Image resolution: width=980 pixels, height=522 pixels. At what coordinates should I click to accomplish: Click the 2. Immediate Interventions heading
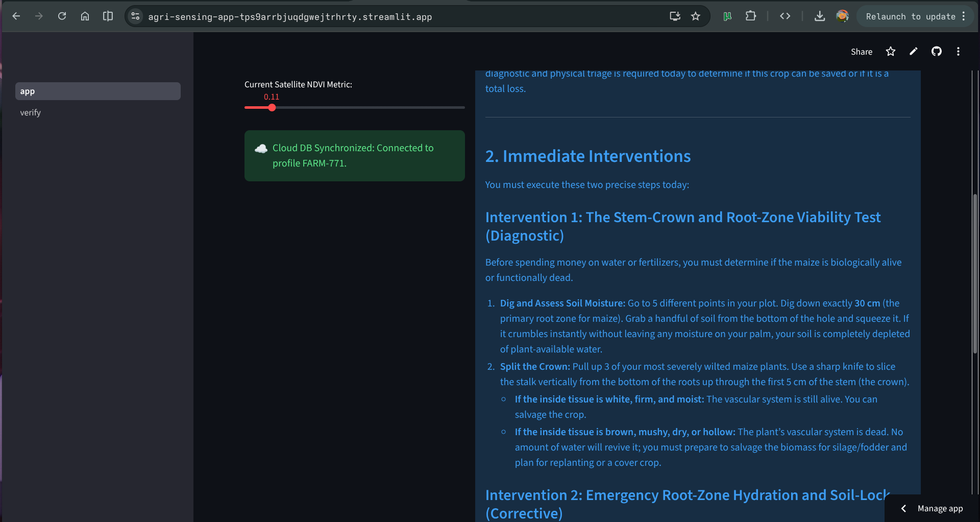click(x=587, y=156)
